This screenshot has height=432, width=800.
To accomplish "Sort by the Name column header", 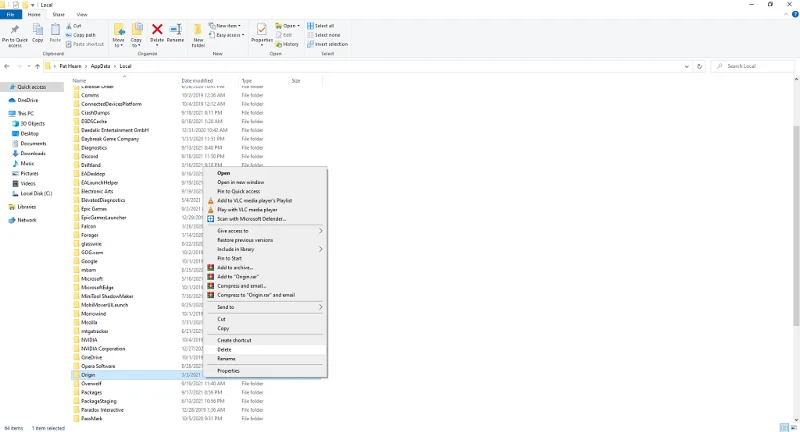I will (124, 81).
